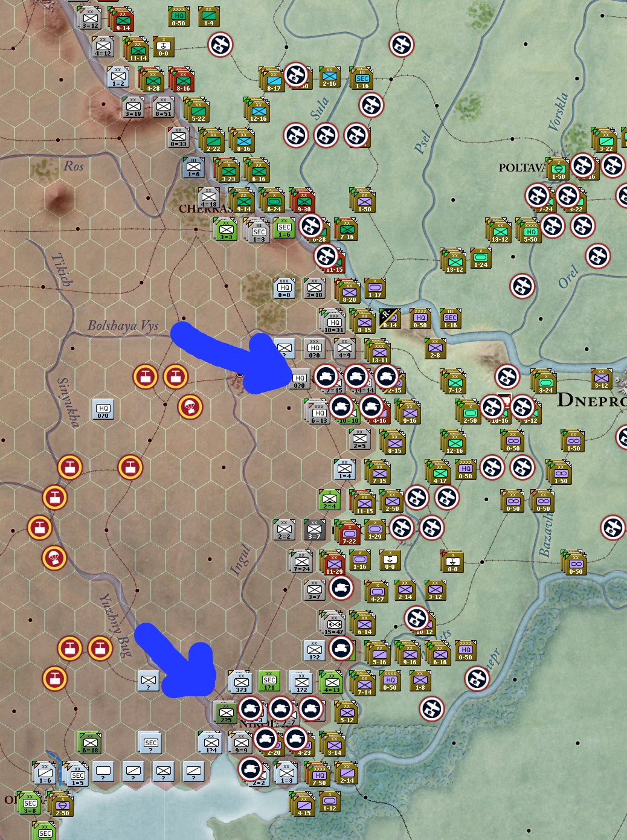
Task: Select the SEC 1=5 security stack
Action: 77,775
